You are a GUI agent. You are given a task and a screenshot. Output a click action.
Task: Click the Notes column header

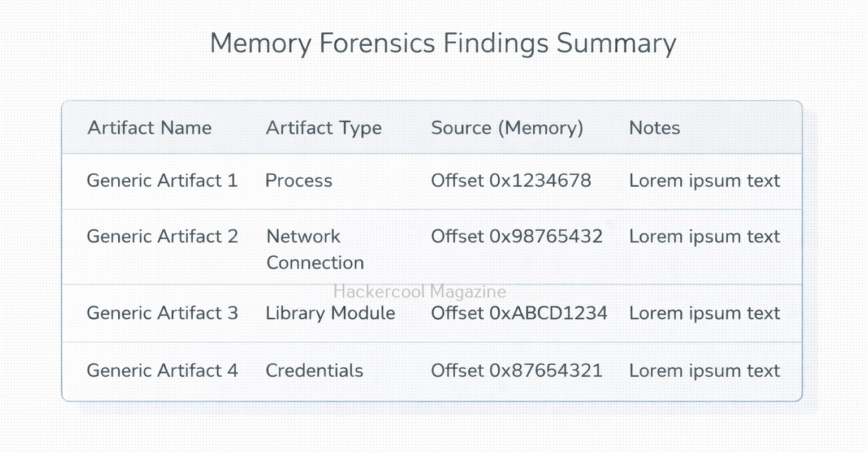click(654, 128)
